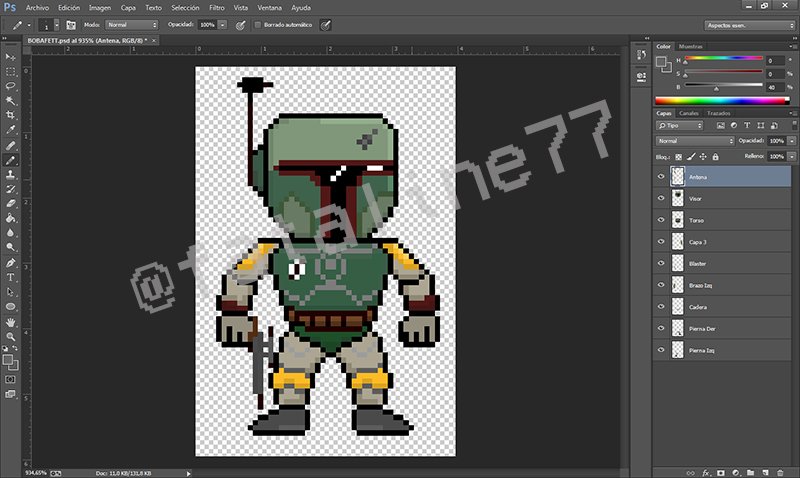Select the Eyedropper tool
The width and height of the screenshot is (800, 478).
click(x=10, y=130)
